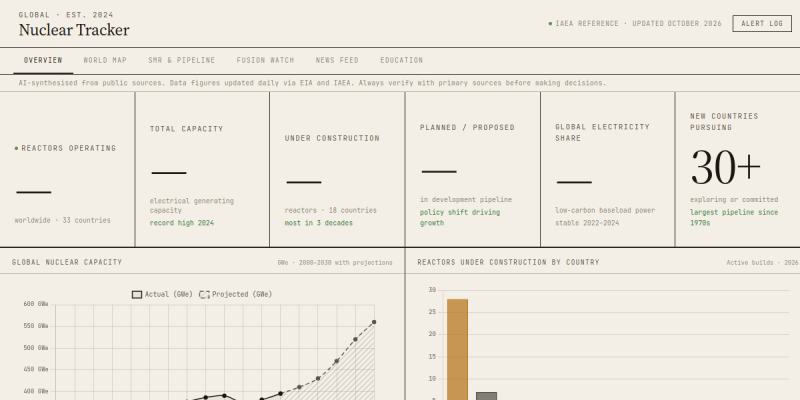Click the 600 GWe axis label
Image resolution: width=800 pixels, height=400 pixels.
click(x=36, y=304)
